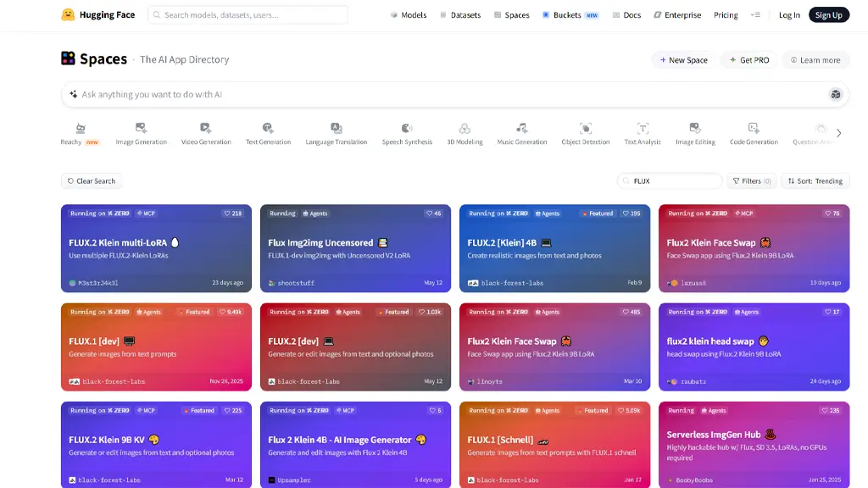Go to the Datasets nav item
Viewport: 868px width, 488px height.
click(460, 15)
